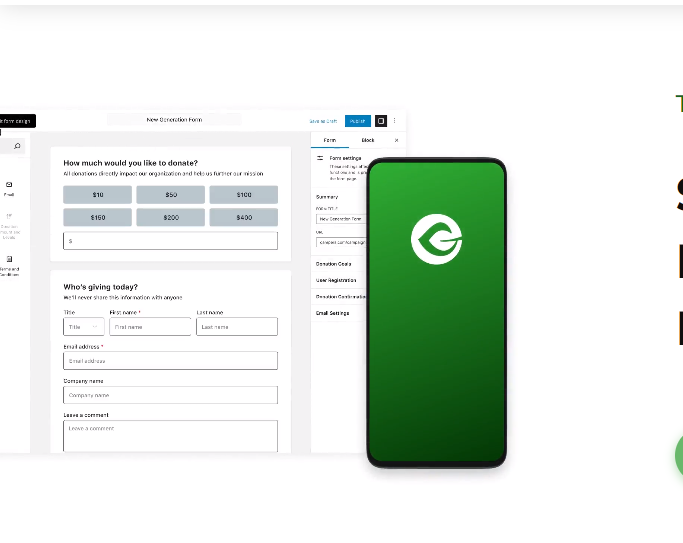Viewport: 683px width, 543px height.
Task: Click Save as Draft link
Action: point(323,121)
